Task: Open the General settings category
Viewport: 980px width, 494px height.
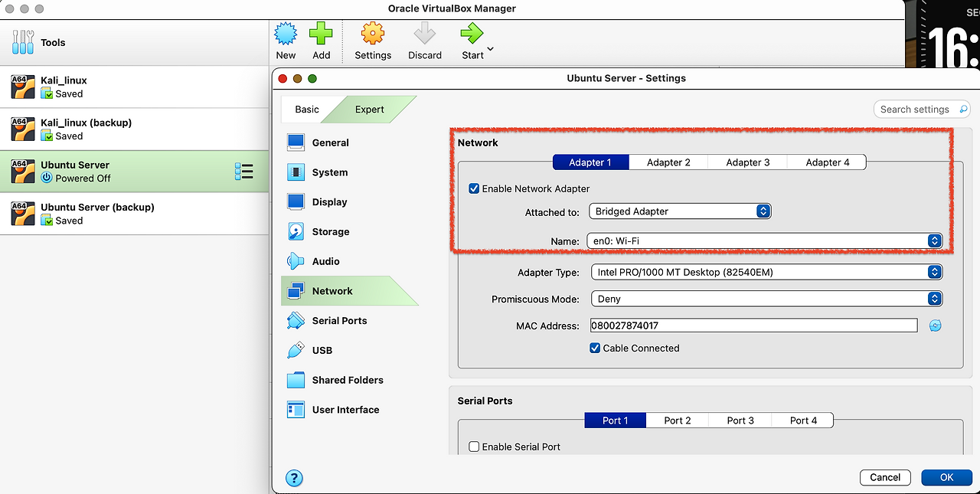Action: (x=350, y=142)
